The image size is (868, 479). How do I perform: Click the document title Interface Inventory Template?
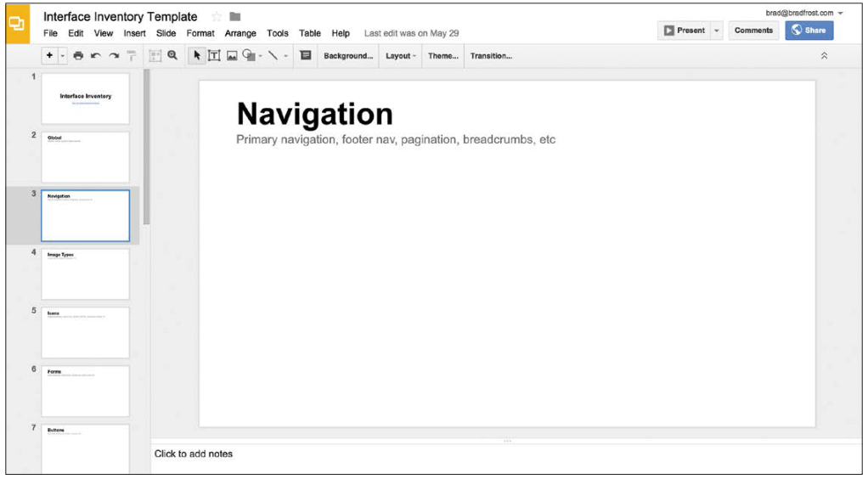coord(120,17)
